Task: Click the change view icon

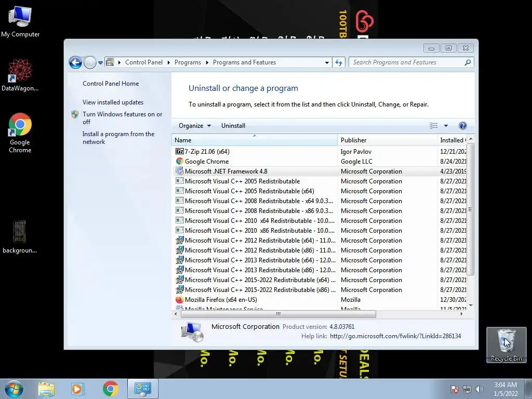Action: click(434, 126)
